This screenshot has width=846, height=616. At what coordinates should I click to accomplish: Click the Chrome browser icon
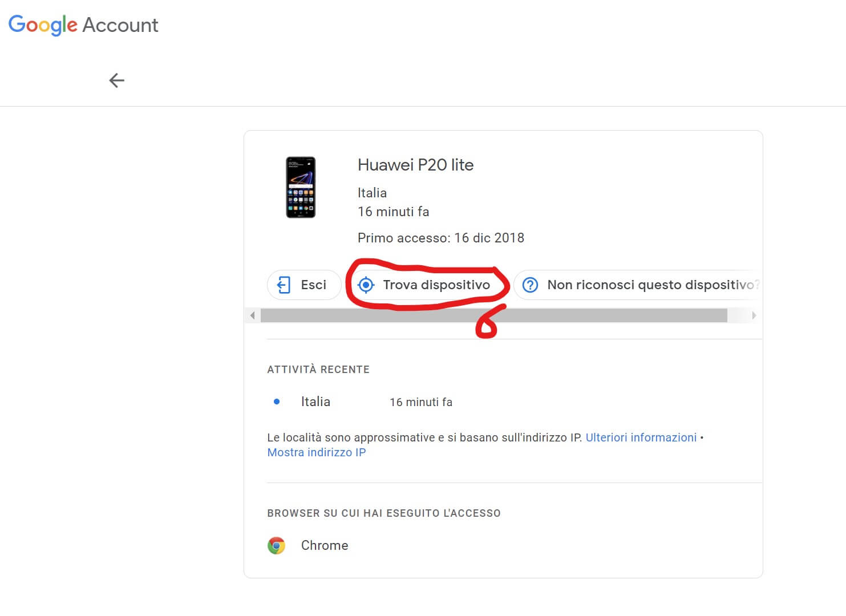pos(277,546)
